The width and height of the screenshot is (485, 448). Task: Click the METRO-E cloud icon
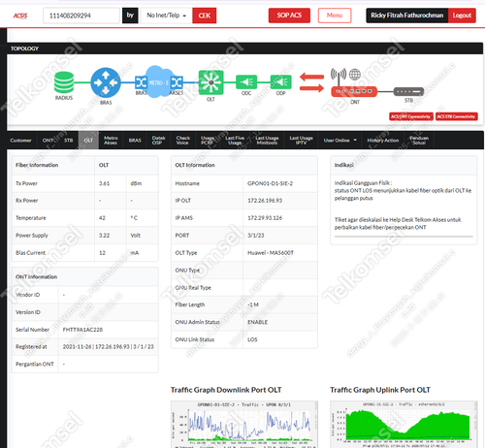tap(158, 82)
